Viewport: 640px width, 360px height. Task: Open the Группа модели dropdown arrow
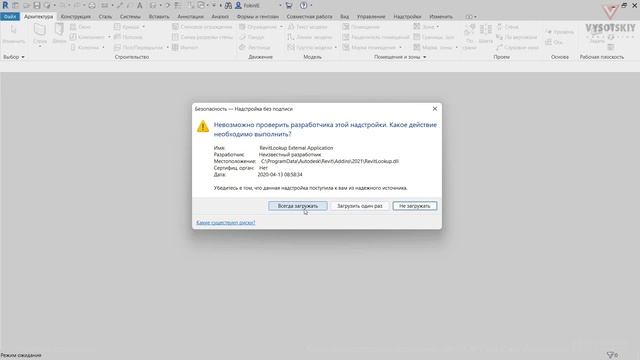coord(336,47)
